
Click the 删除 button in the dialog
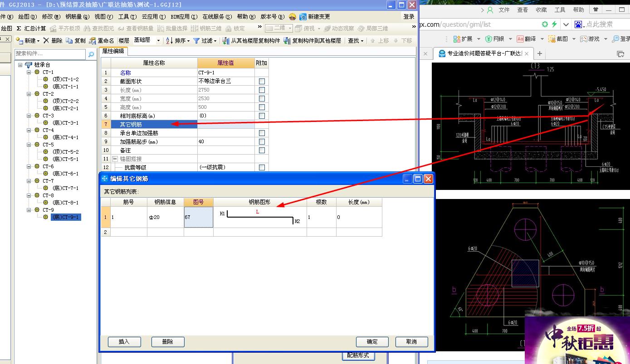(x=168, y=342)
